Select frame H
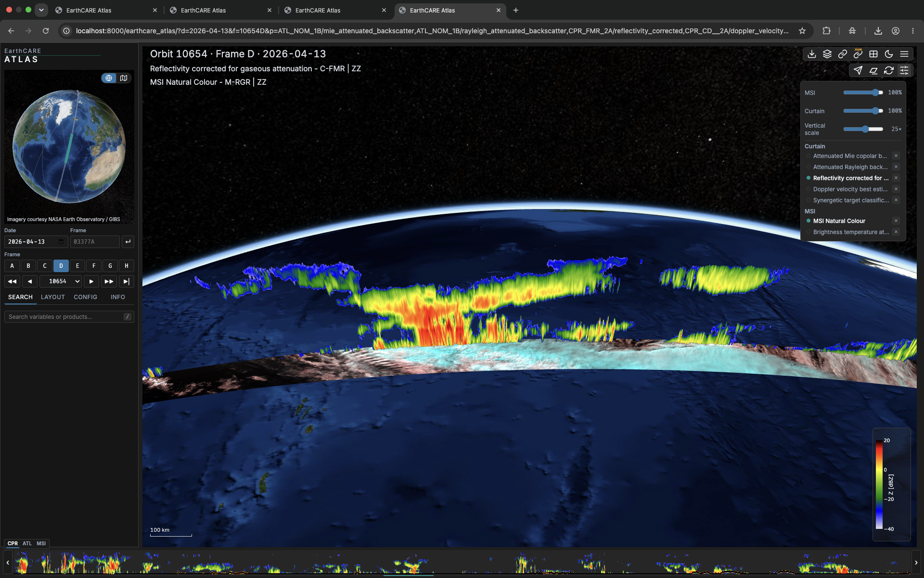924x578 pixels. (x=127, y=266)
